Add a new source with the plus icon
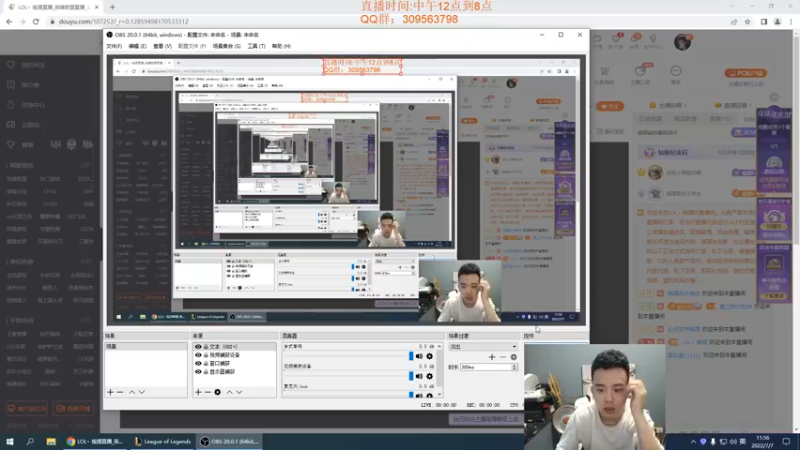Viewport: 800px width, 450px height. (198, 392)
